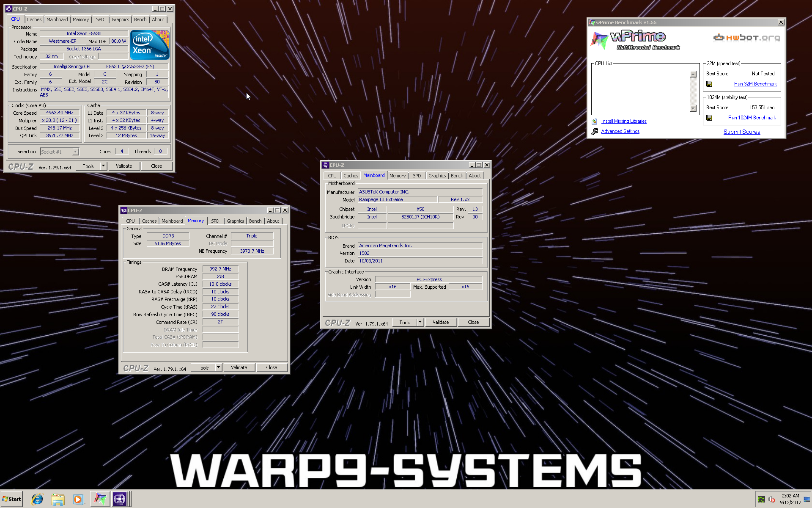Click the CPU-Z title icon in CPU window
The height and width of the screenshot is (508, 812).
pyautogui.click(x=9, y=8)
